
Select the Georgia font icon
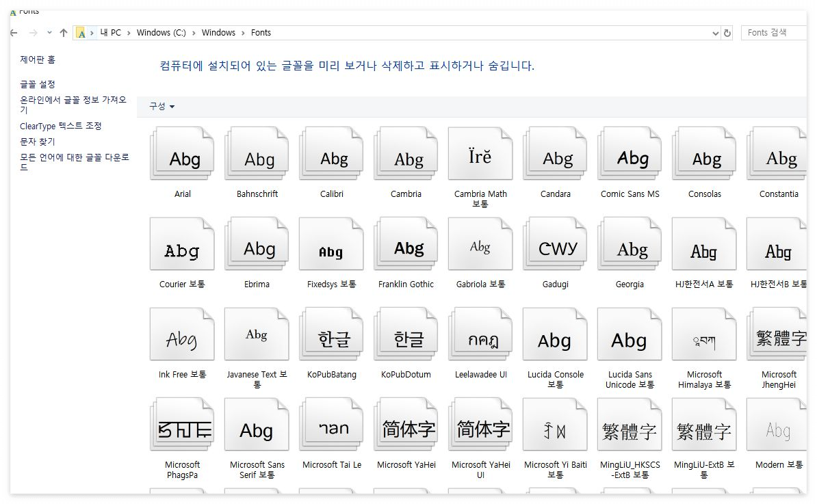coord(630,244)
